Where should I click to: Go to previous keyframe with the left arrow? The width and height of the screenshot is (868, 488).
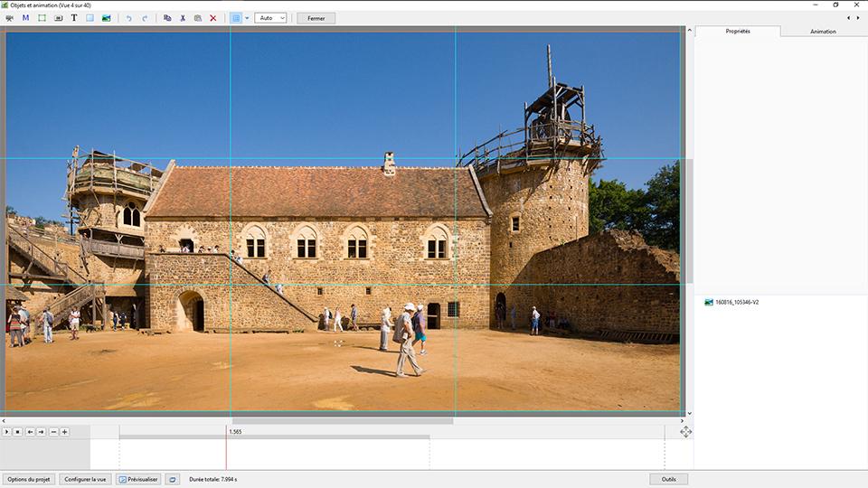pyautogui.click(x=30, y=432)
